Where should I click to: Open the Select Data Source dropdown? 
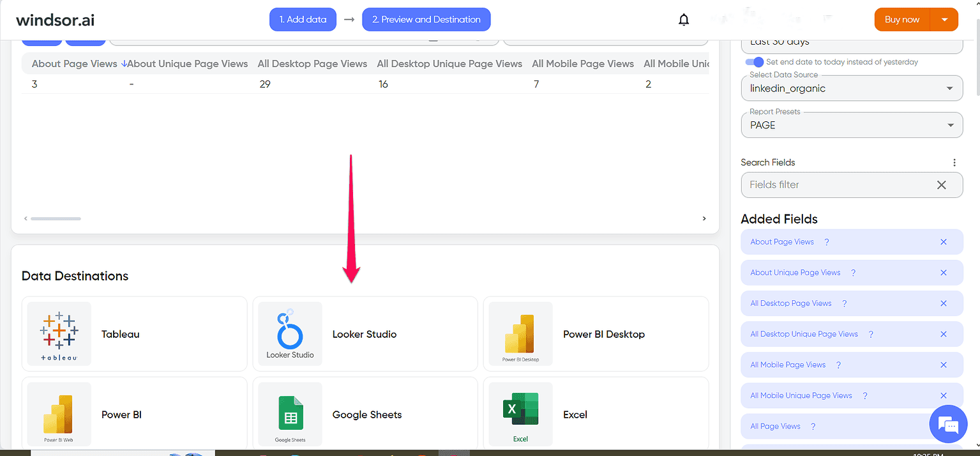(x=852, y=88)
